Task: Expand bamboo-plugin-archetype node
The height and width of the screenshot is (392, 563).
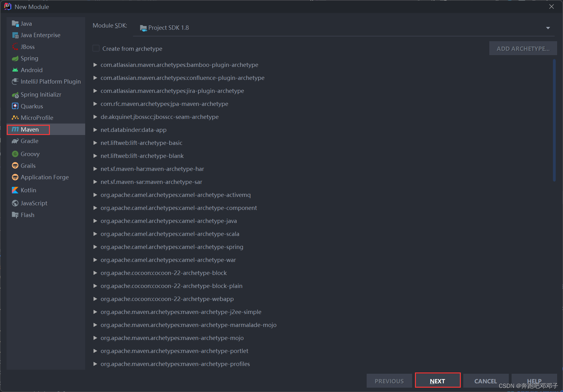Action: pos(95,65)
